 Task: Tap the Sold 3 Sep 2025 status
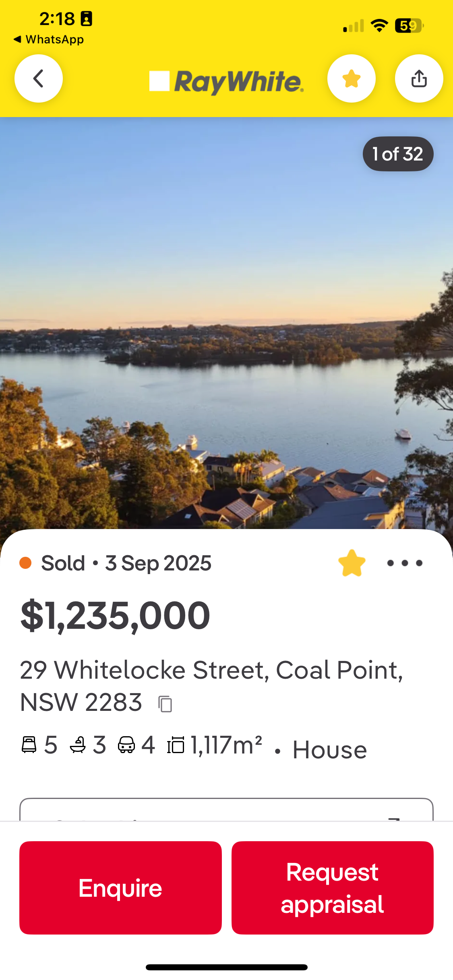click(x=126, y=563)
